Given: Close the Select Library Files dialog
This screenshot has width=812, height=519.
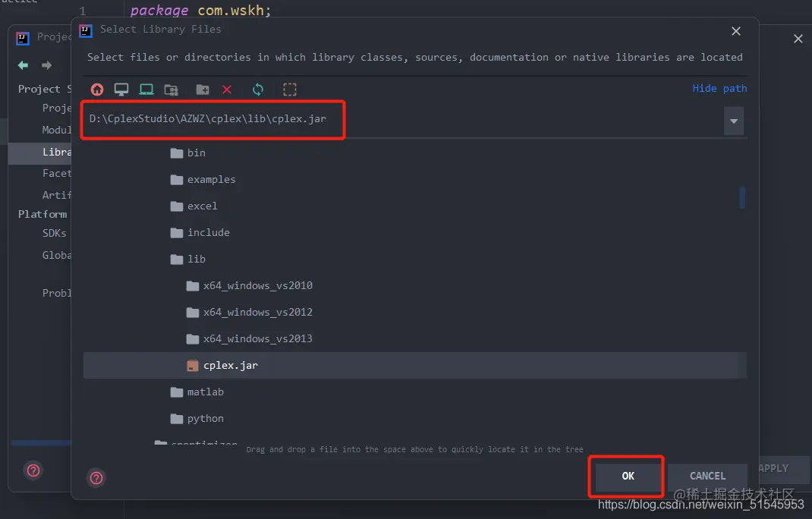Looking at the screenshot, I should [736, 31].
